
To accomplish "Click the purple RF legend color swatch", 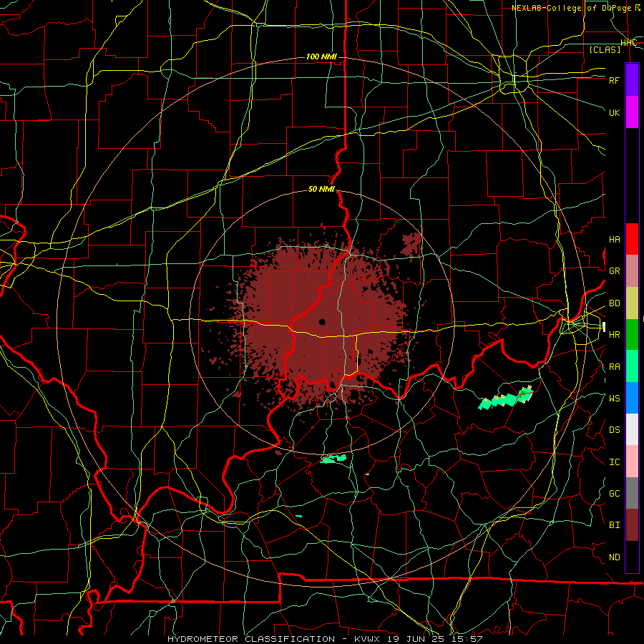I will [x=632, y=80].
